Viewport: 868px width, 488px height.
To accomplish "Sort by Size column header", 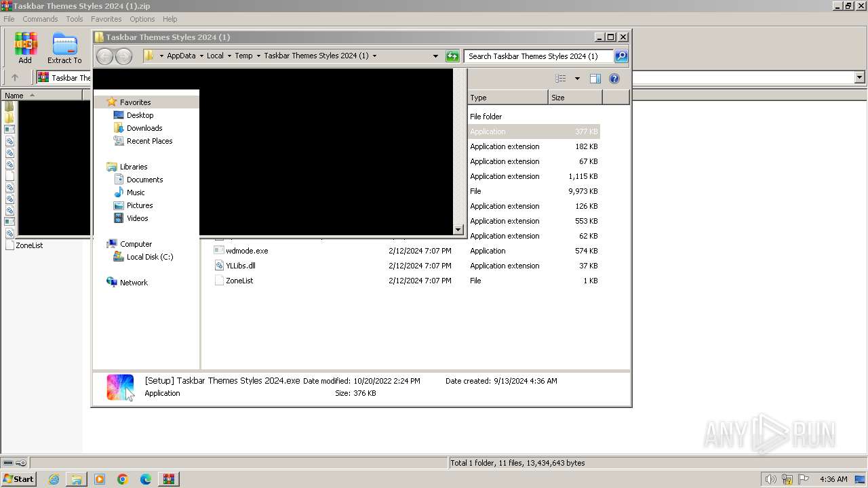I will point(575,98).
